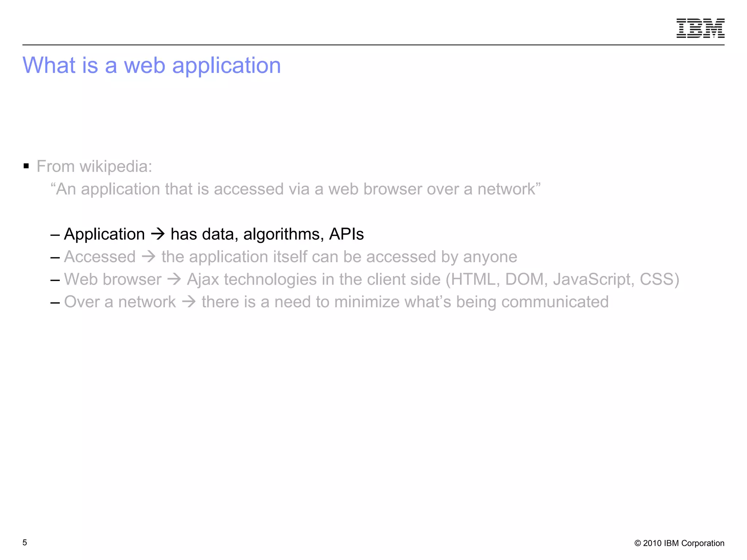Viewport: 747px width, 560px height.
Task: Click the quote 'An application that is accessed via a web browser over a network'
Action: 295,189
